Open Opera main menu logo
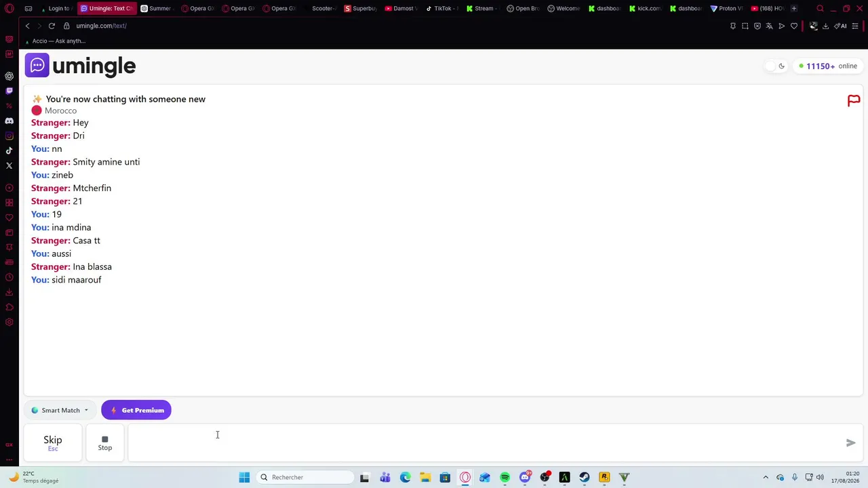 pyautogui.click(x=9, y=9)
